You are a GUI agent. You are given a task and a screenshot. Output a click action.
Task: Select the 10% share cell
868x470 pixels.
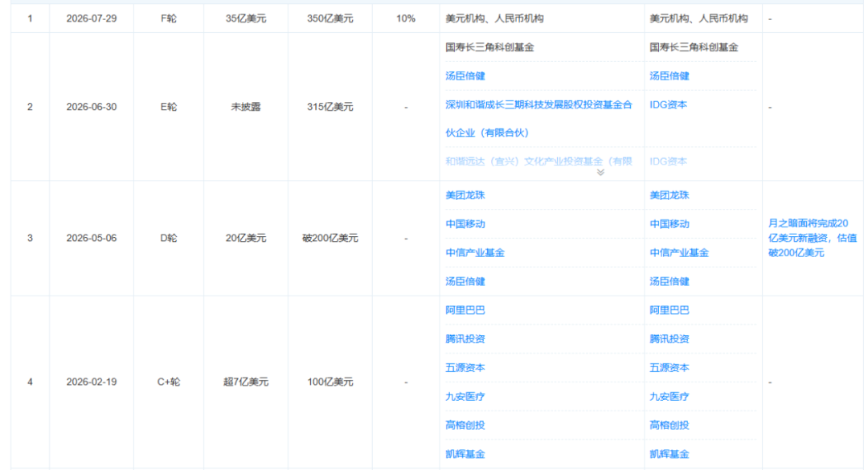coord(406,18)
